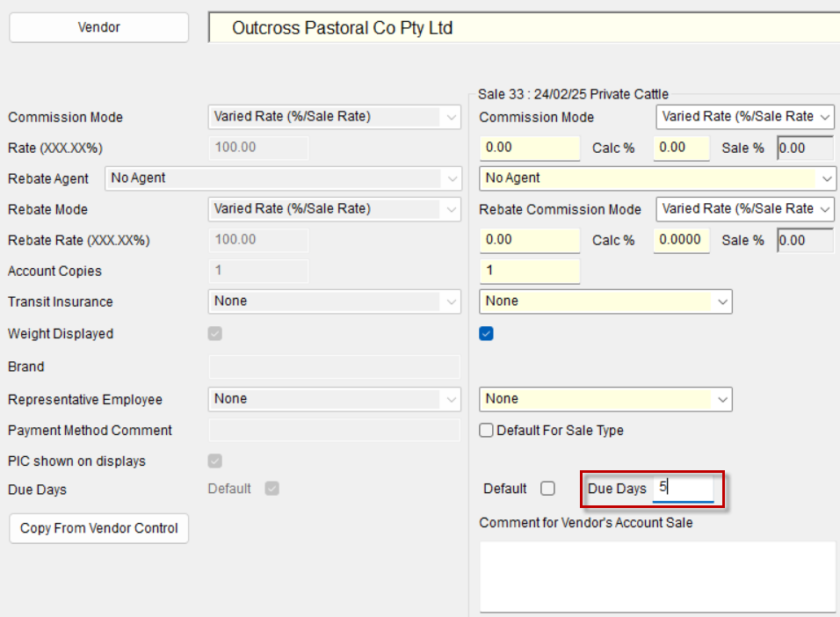Select the sale Account Copies field

pos(530,271)
